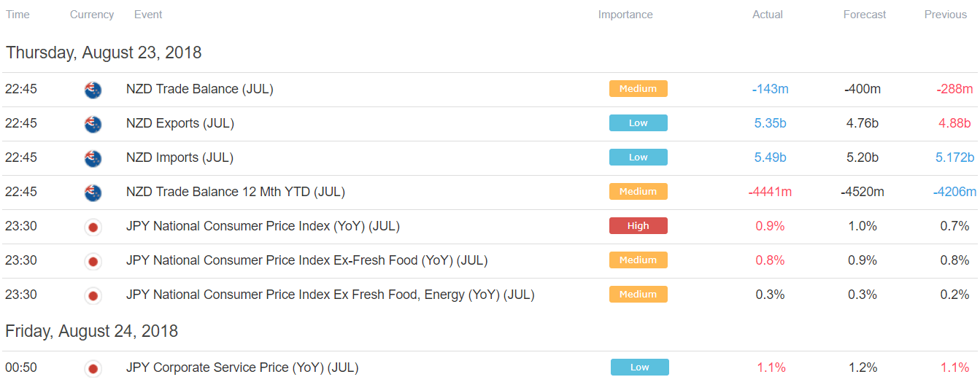Sort by the Time column header
Viewport: 980px width, 385px height.
click(18, 15)
